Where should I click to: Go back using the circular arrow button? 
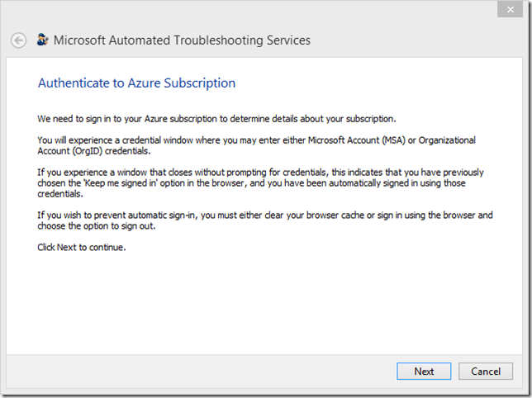[18, 40]
